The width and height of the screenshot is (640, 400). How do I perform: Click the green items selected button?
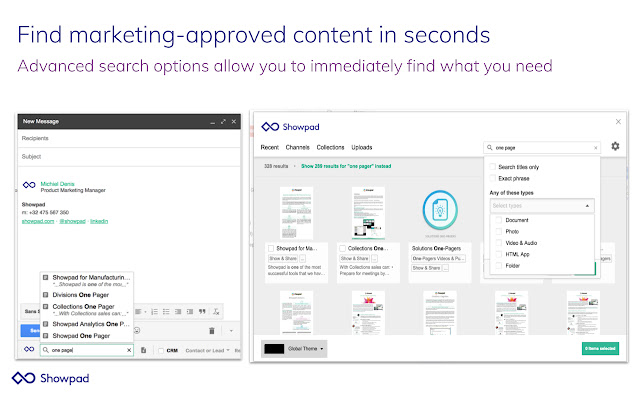600,348
